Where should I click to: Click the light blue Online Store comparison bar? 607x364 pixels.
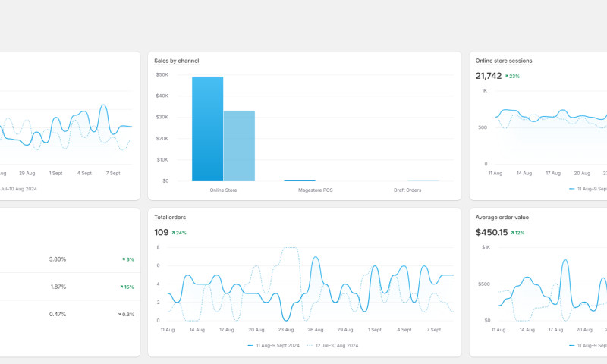(x=239, y=146)
